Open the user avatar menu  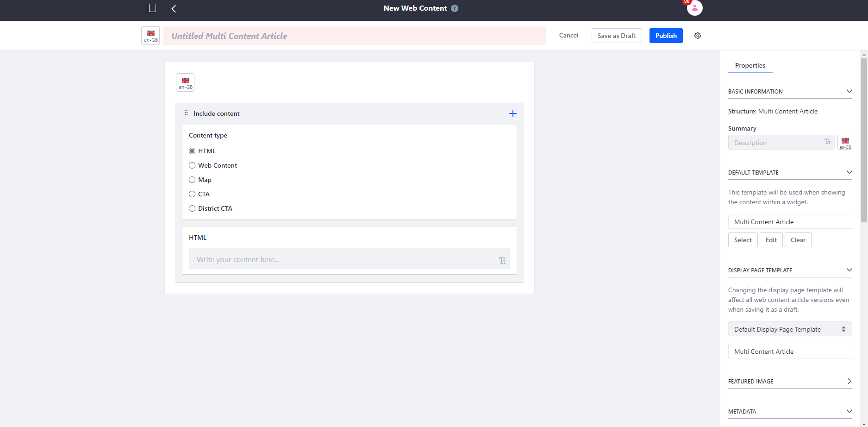click(694, 8)
